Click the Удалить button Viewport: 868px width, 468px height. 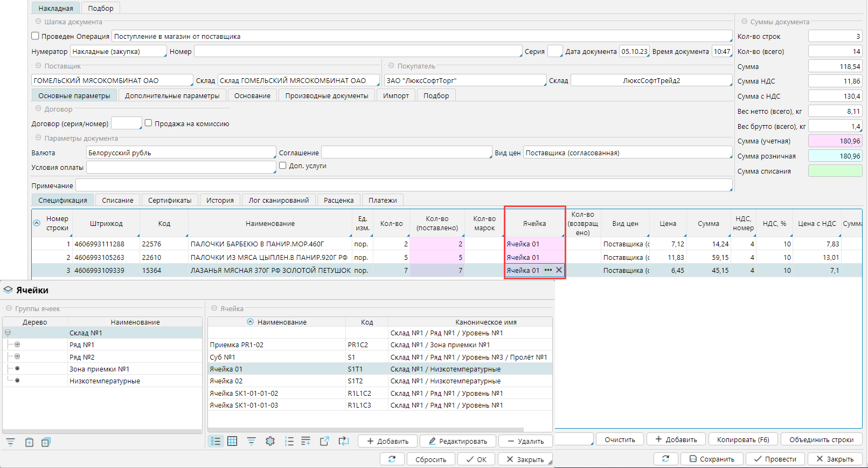tap(525, 441)
